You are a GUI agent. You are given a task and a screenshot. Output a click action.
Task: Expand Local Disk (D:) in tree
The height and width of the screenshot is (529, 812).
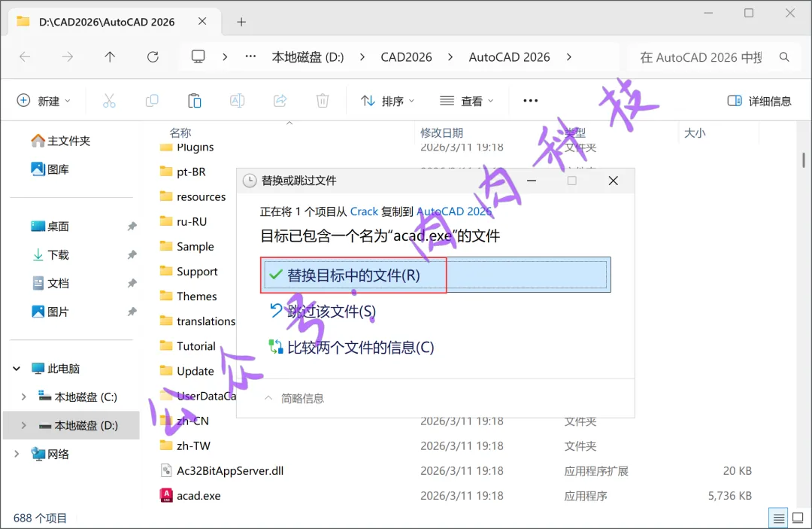click(23, 425)
